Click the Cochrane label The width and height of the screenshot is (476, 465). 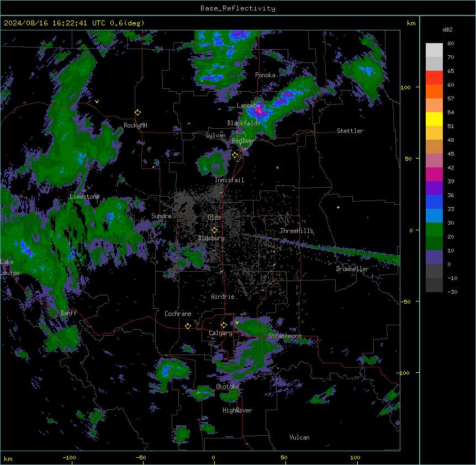tap(178, 314)
